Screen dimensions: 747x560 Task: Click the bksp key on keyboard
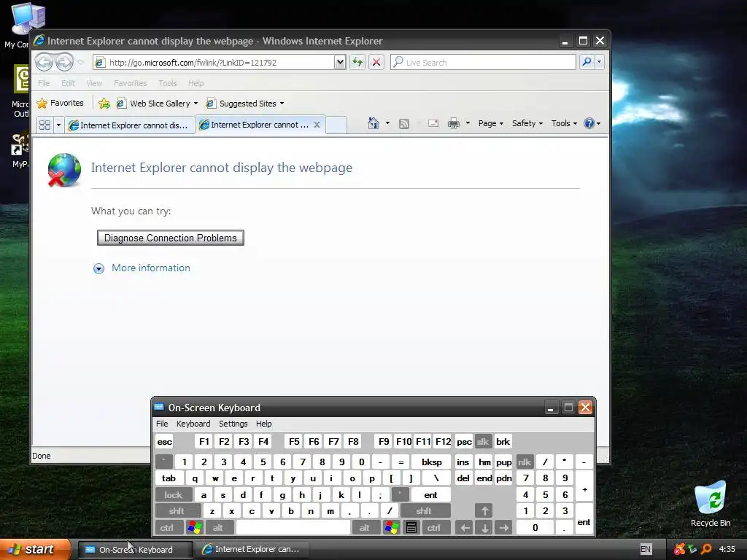[x=432, y=462]
